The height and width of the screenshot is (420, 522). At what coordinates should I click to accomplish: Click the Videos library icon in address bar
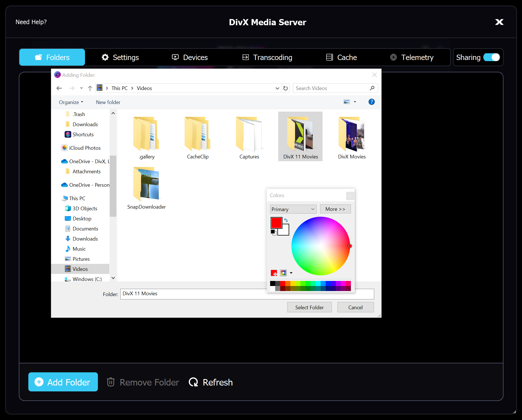tap(100, 88)
